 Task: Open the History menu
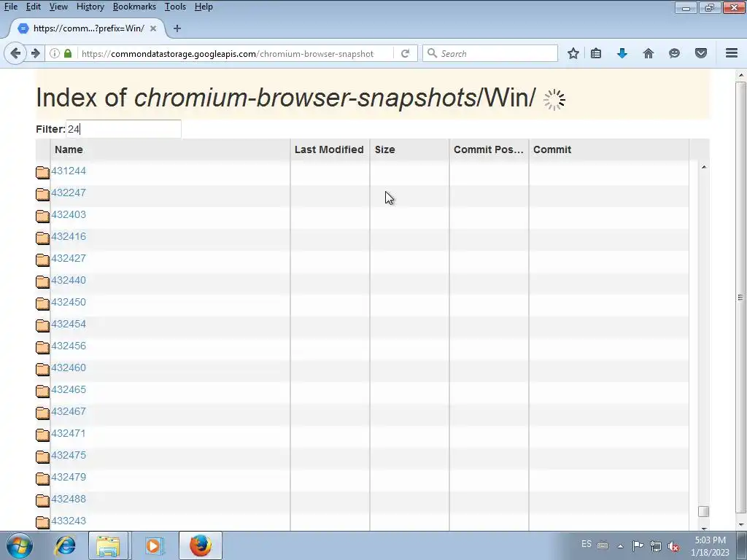click(90, 7)
